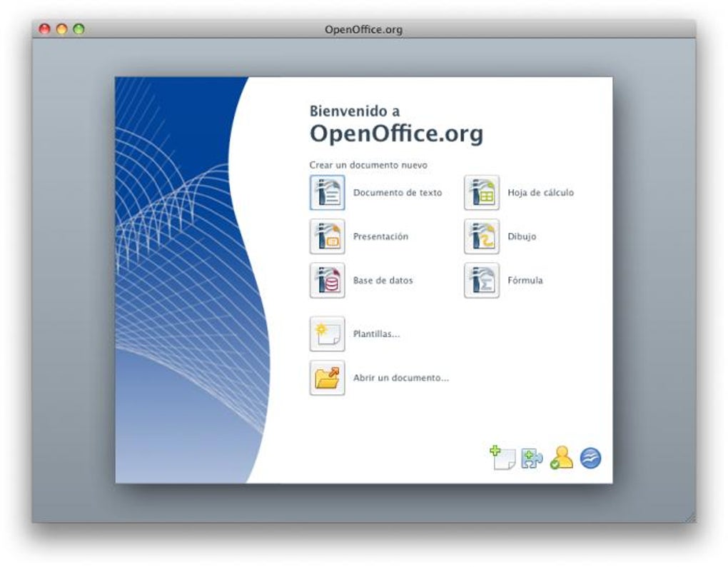Click the OpenOffice.org window title text
728x567 pixels.
[363, 30]
